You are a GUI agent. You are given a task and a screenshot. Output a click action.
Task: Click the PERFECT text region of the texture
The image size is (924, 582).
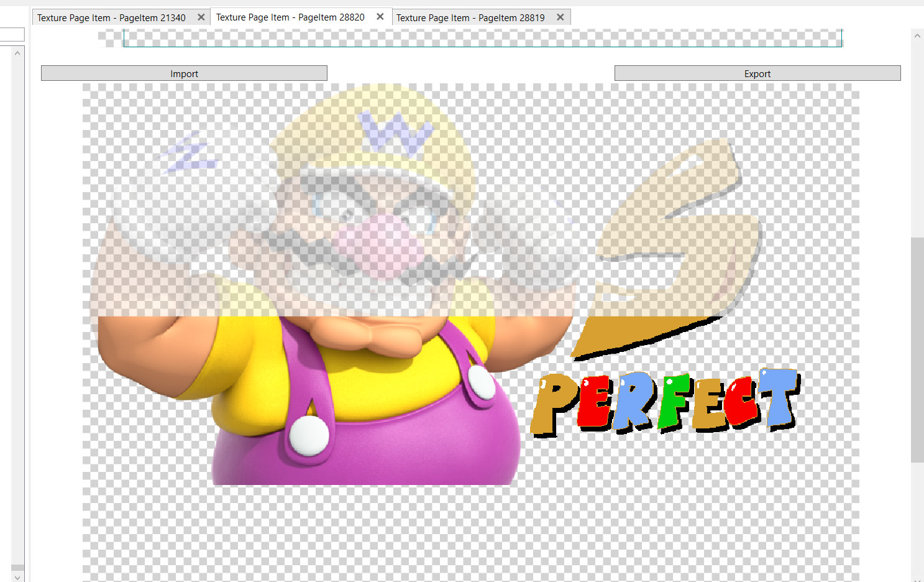click(665, 401)
